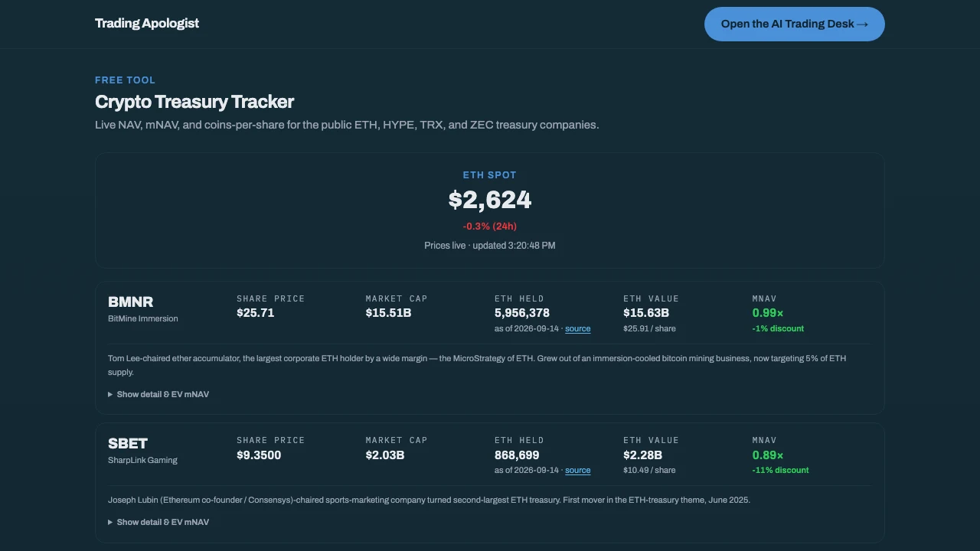Click the -0.3% (24h) change value
This screenshot has width=980, height=551.
(490, 226)
